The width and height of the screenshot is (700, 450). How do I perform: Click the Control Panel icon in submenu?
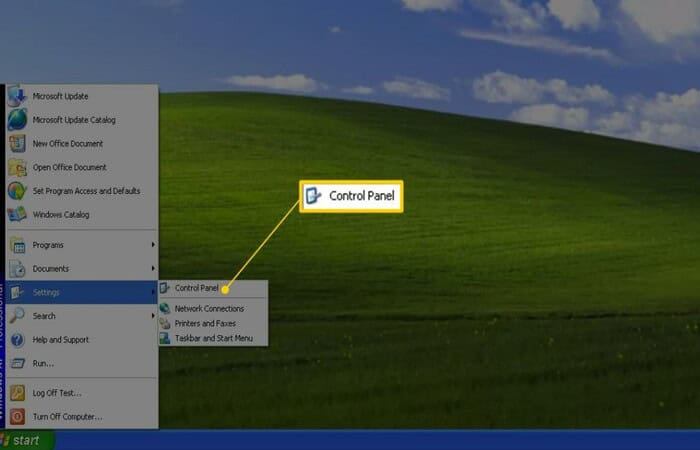pyautogui.click(x=165, y=288)
